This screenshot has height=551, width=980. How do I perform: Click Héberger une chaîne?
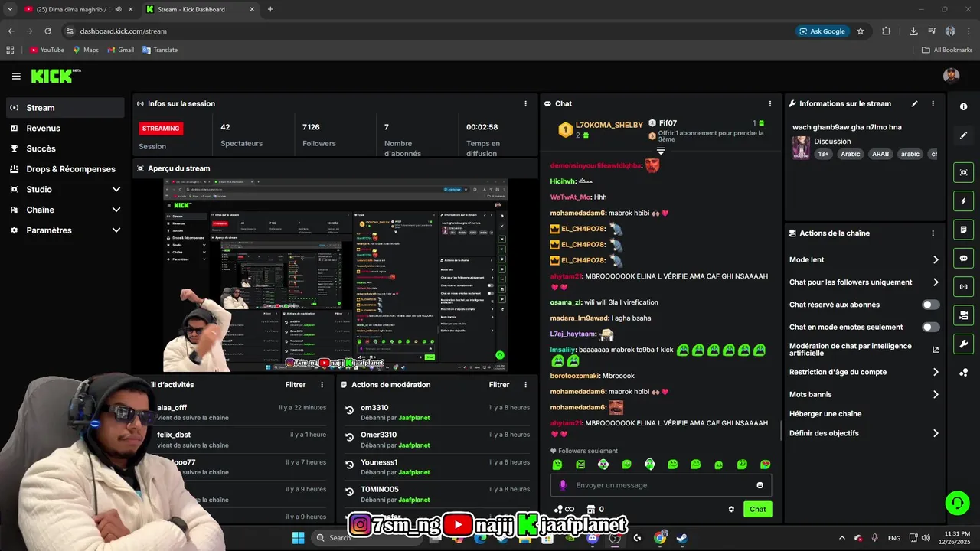(825, 414)
